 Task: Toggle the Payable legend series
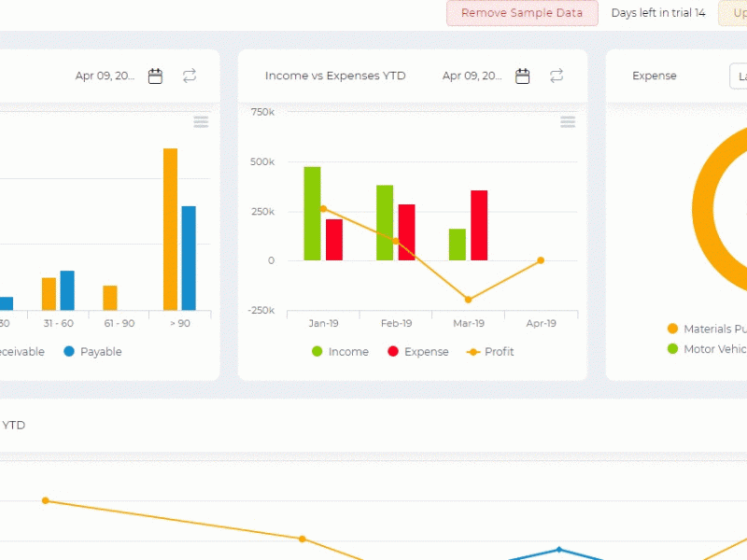(92, 352)
